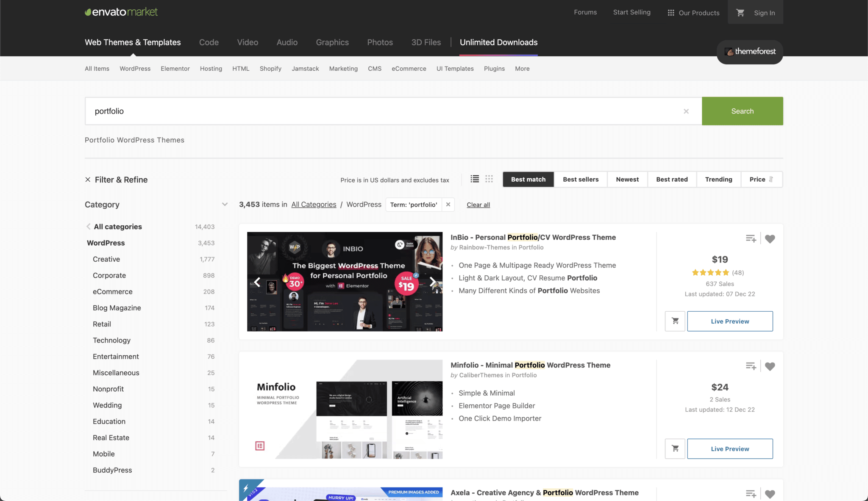Add InBio theme to a collection
This screenshot has height=501, width=868.
point(751,238)
